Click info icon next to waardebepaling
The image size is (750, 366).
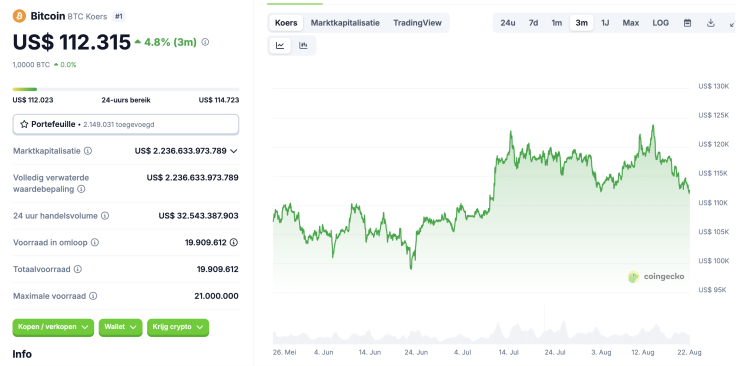(x=81, y=189)
